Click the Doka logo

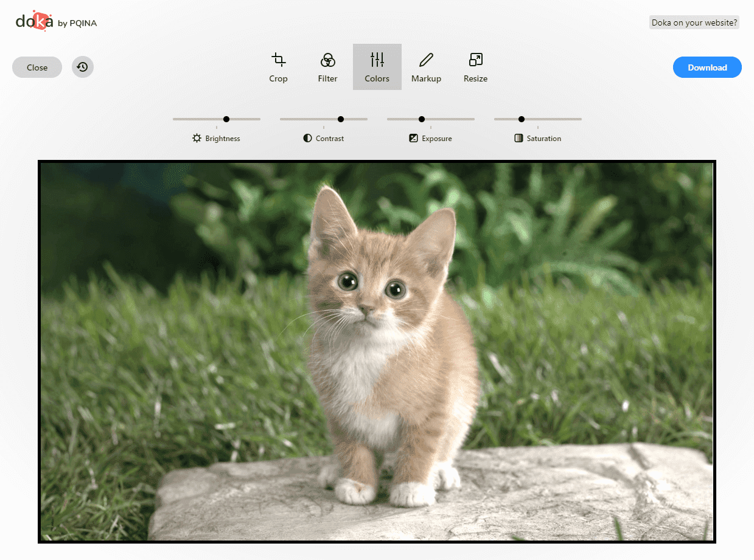point(34,21)
